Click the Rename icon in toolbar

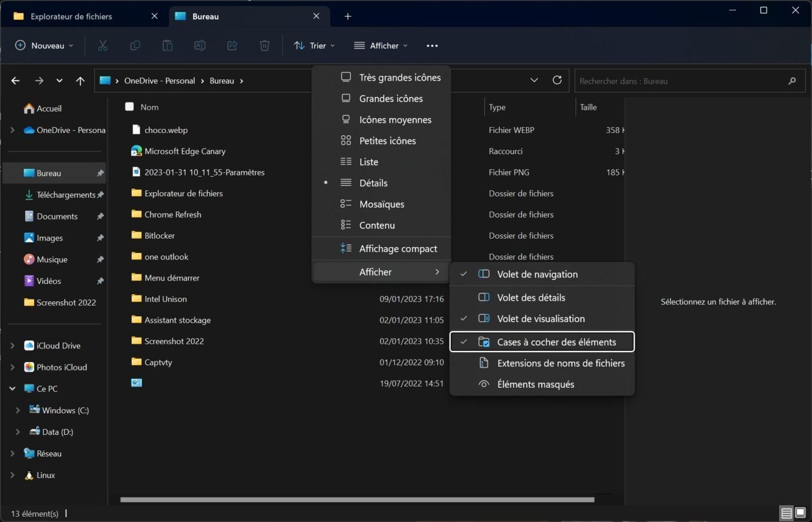tap(200, 45)
